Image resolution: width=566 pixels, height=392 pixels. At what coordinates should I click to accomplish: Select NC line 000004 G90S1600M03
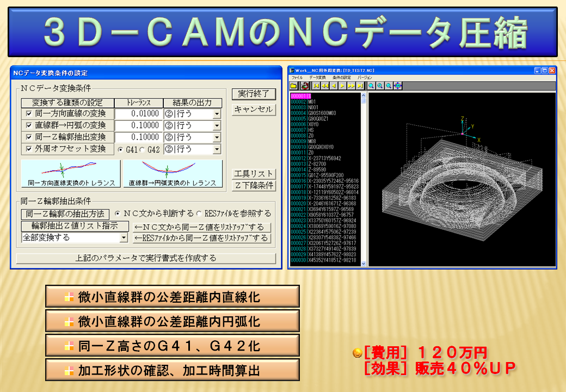pyautogui.click(x=313, y=113)
